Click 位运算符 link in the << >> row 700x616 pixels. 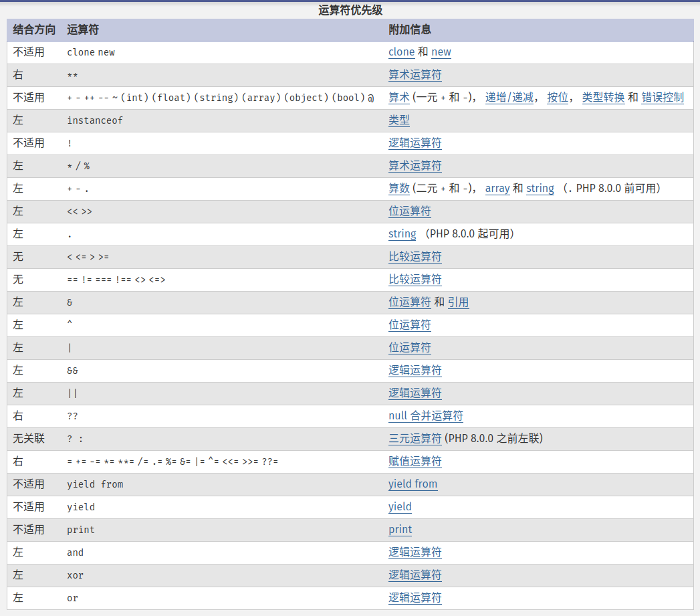(409, 211)
